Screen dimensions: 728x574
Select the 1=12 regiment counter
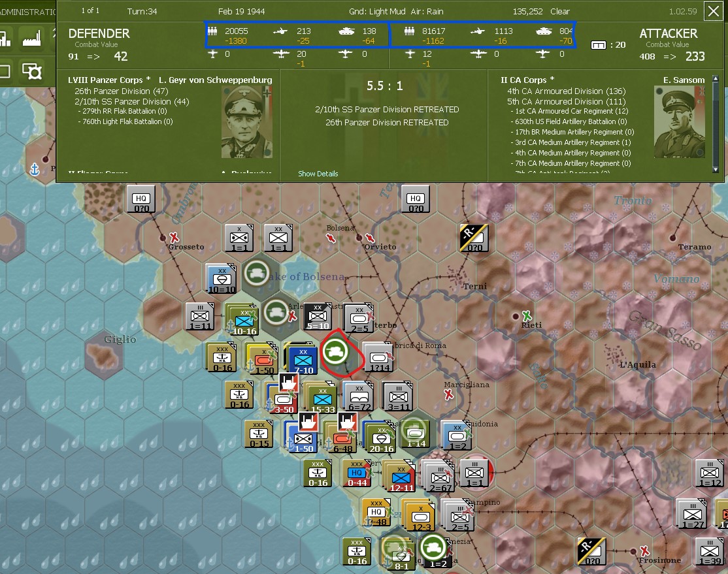point(709,473)
